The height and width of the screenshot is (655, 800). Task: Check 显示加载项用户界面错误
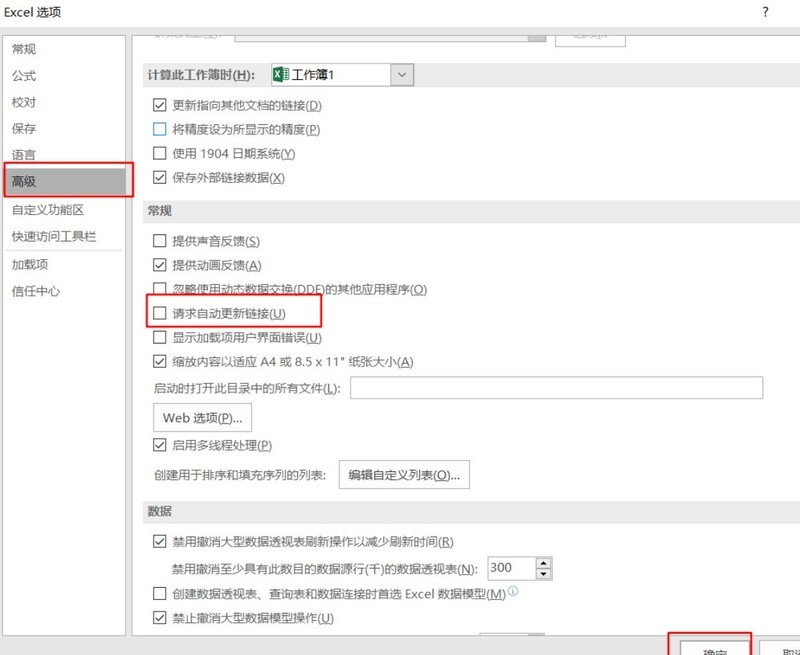click(x=160, y=338)
